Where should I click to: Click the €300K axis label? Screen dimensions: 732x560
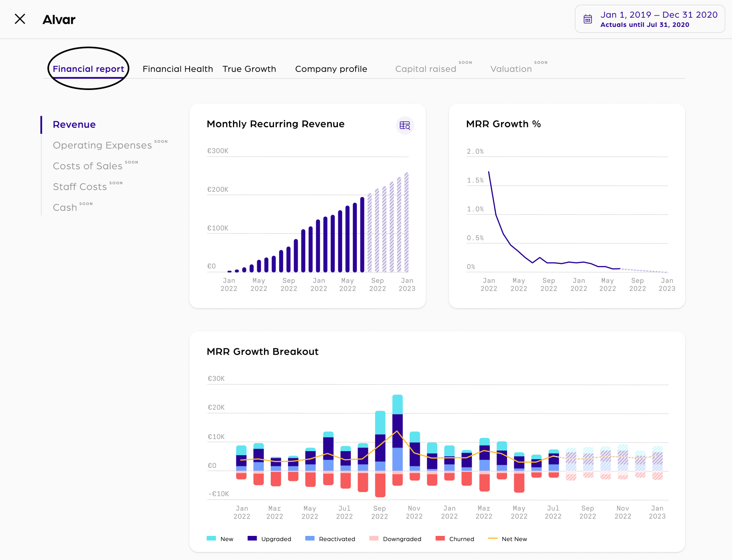[218, 151]
